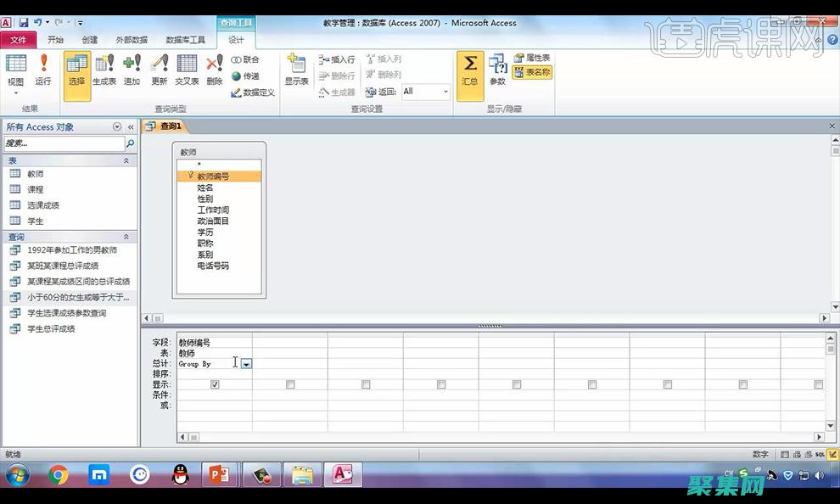Viewport: 840px width, 504px height.
Task: Open the 文件 menu
Action: [x=20, y=39]
